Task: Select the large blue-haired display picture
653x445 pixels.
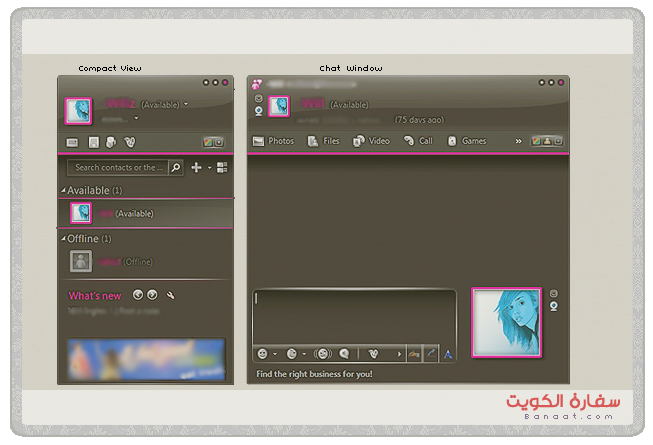Action: [x=506, y=322]
